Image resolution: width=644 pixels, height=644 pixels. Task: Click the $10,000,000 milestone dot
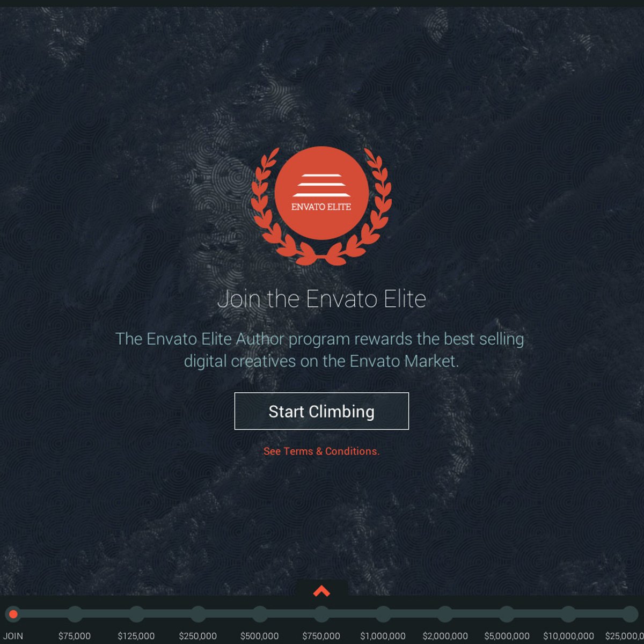point(568,614)
